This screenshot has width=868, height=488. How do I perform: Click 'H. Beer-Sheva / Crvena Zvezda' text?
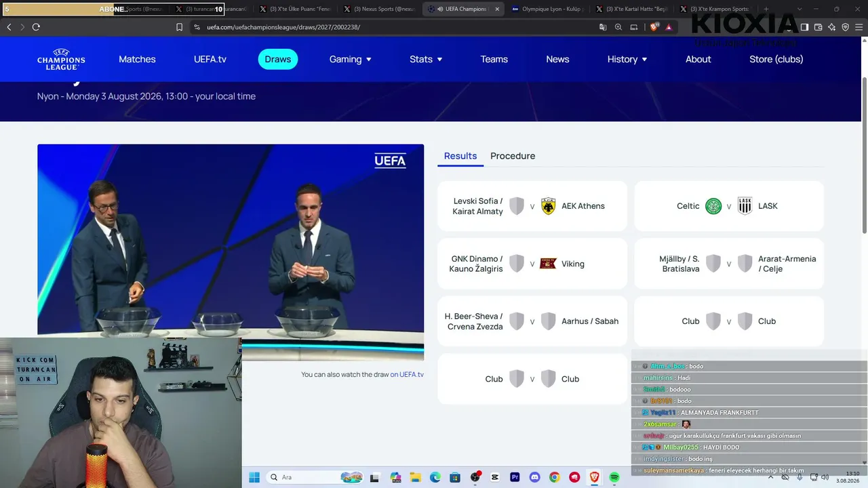pyautogui.click(x=474, y=321)
